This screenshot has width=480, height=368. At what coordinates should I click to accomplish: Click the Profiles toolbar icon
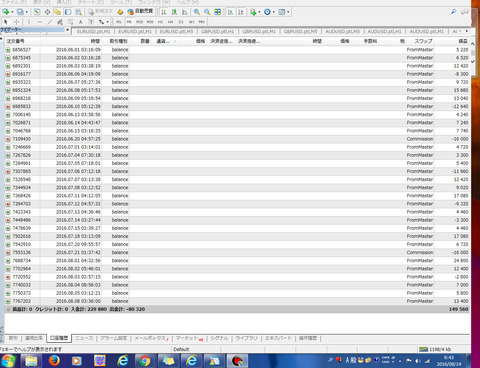pyautogui.click(x=20, y=12)
